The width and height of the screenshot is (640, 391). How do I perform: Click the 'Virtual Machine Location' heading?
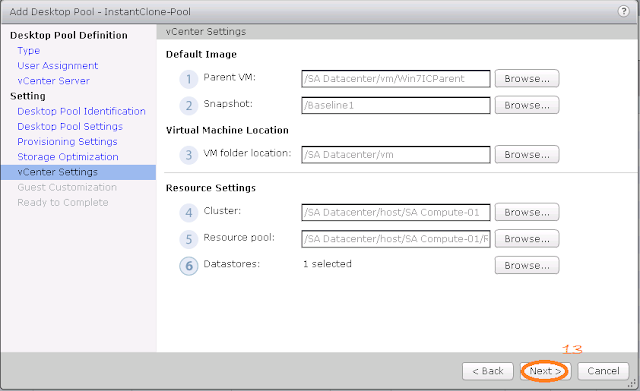coord(227,130)
